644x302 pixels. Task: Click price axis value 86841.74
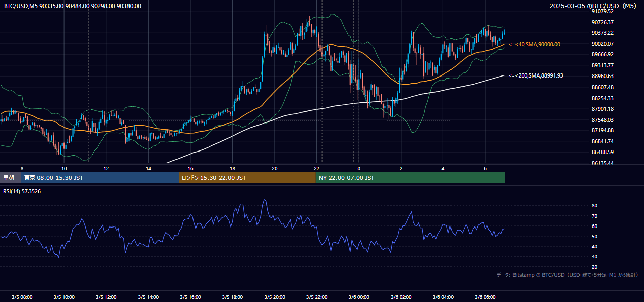[602, 141]
